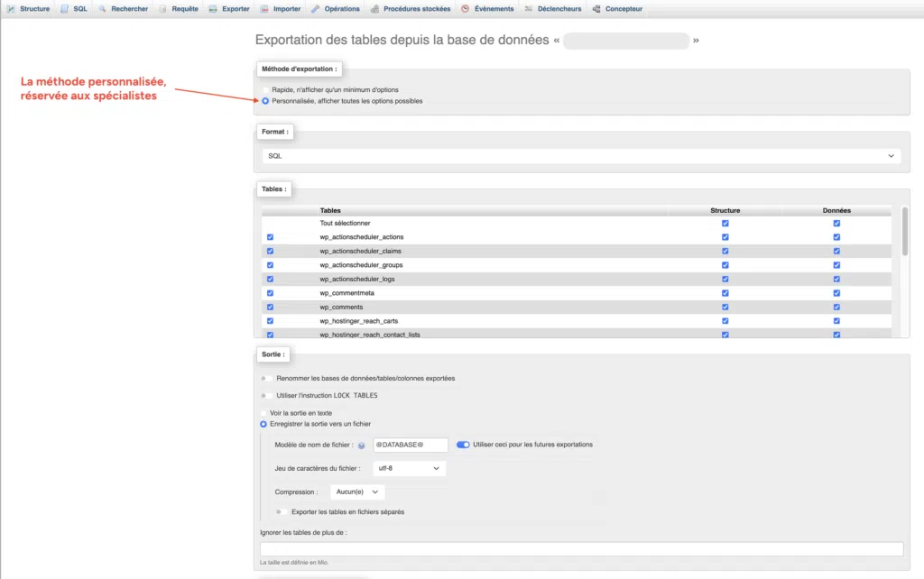Toggle Utiliser ceci pour les futures exportations
The image size is (924, 579).
[463, 445]
